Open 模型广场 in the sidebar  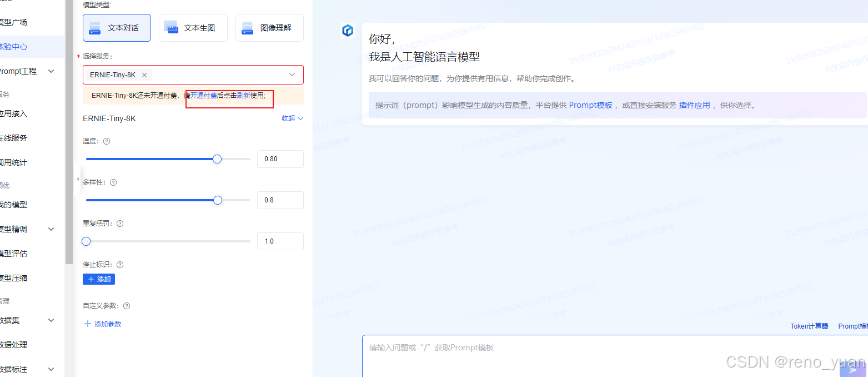(12, 22)
